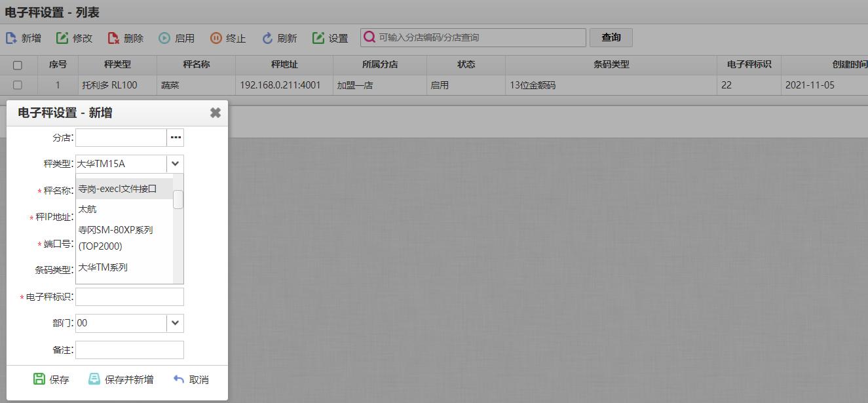Open the 部门 dropdown showing 00
This screenshot has height=403, width=868.
coord(174,323)
